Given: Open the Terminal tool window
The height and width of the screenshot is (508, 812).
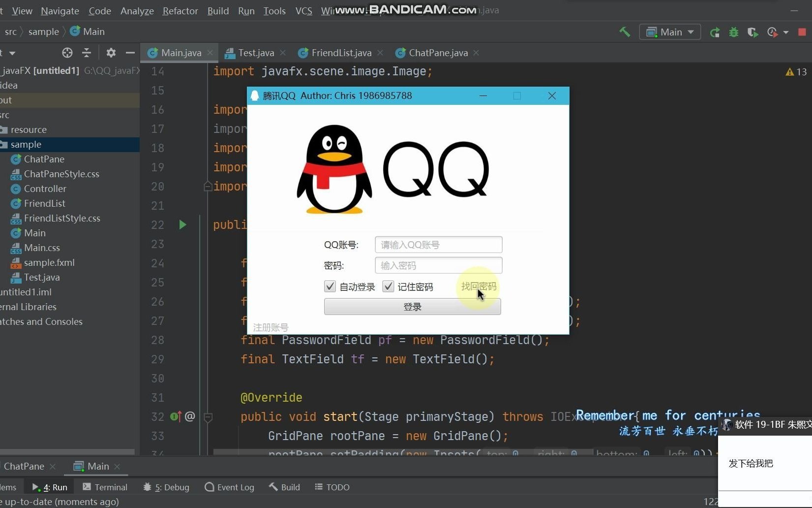Looking at the screenshot, I should point(105,487).
